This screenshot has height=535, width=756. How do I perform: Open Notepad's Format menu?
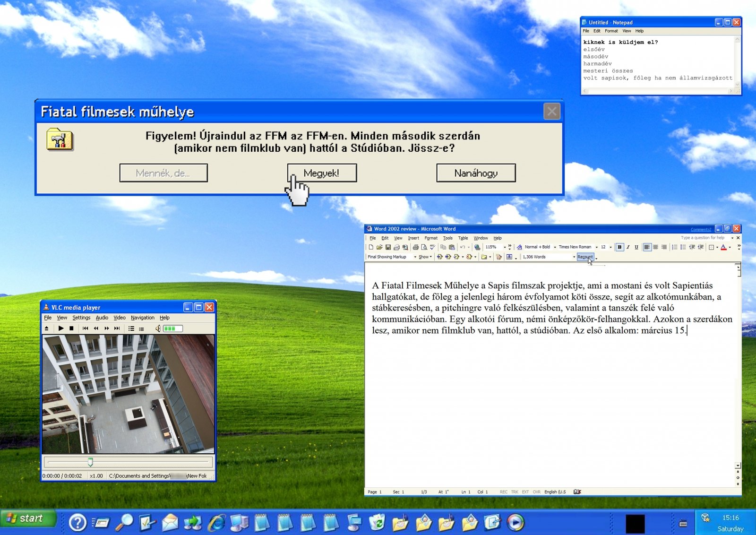(611, 31)
